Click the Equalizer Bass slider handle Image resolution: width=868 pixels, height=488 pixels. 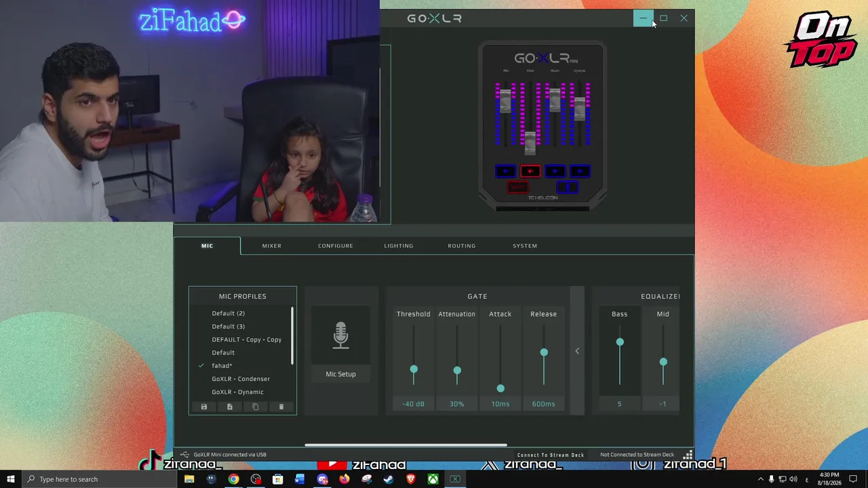point(620,342)
